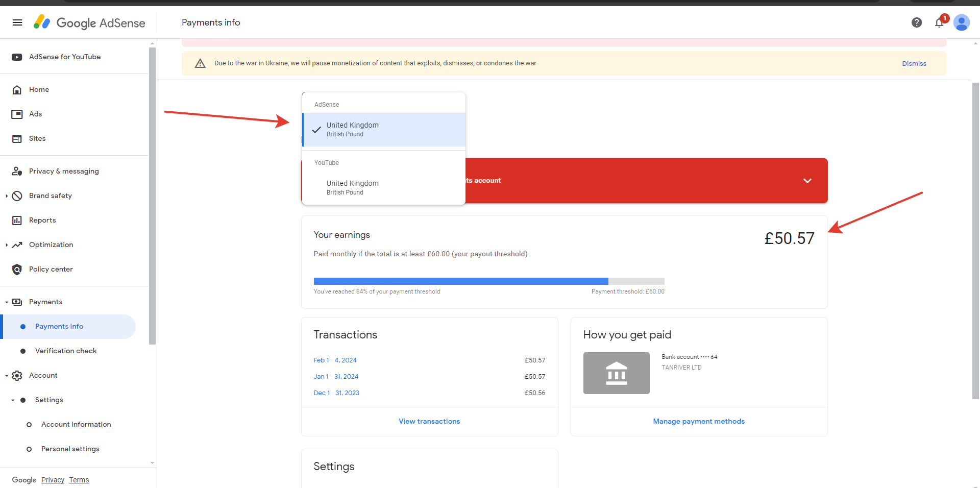The image size is (980, 488).
Task: Click the sidebar scroll down arrow
Action: [x=152, y=463]
